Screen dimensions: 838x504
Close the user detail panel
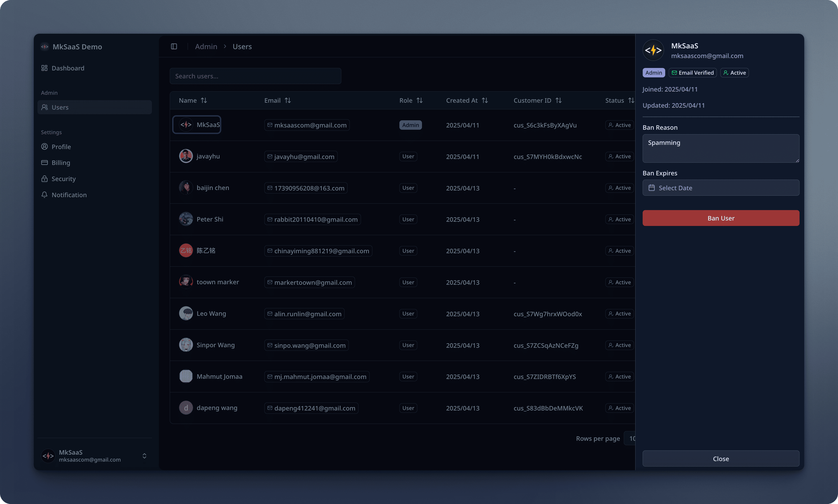click(x=720, y=459)
